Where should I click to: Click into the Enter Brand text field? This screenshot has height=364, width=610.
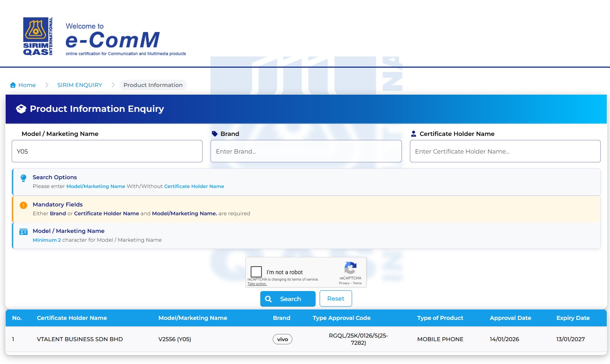click(x=306, y=151)
